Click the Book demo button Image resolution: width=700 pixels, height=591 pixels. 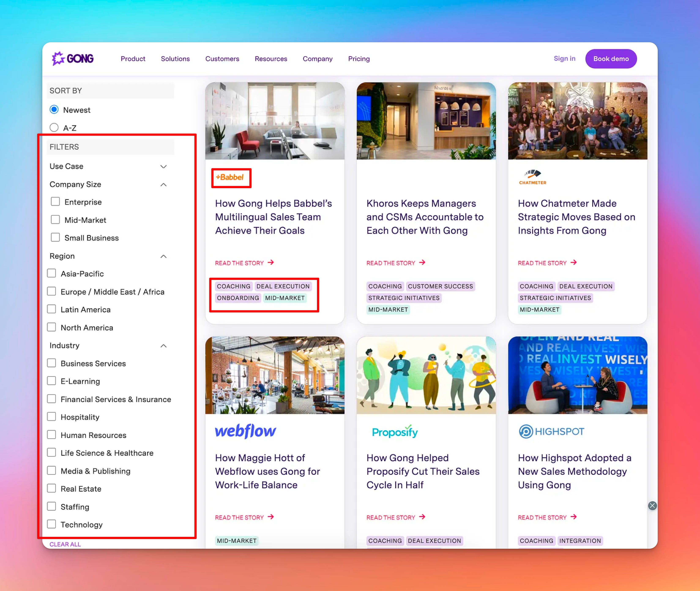(x=611, y=59)
